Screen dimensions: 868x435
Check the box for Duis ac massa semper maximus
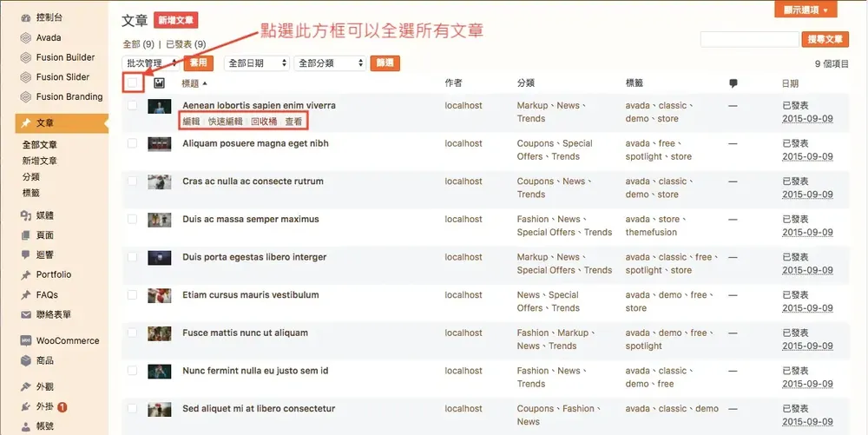click(132, 219)
